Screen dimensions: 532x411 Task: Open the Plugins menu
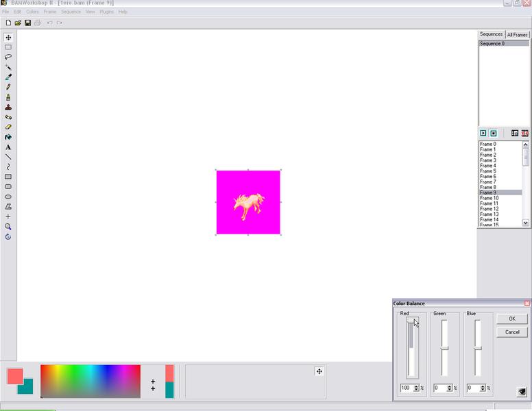pos(107,12)
